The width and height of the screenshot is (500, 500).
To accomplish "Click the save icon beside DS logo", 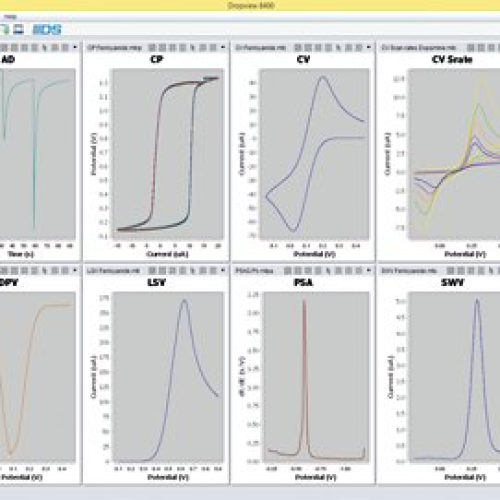I will pyautogui.click(x=18, y=30).
